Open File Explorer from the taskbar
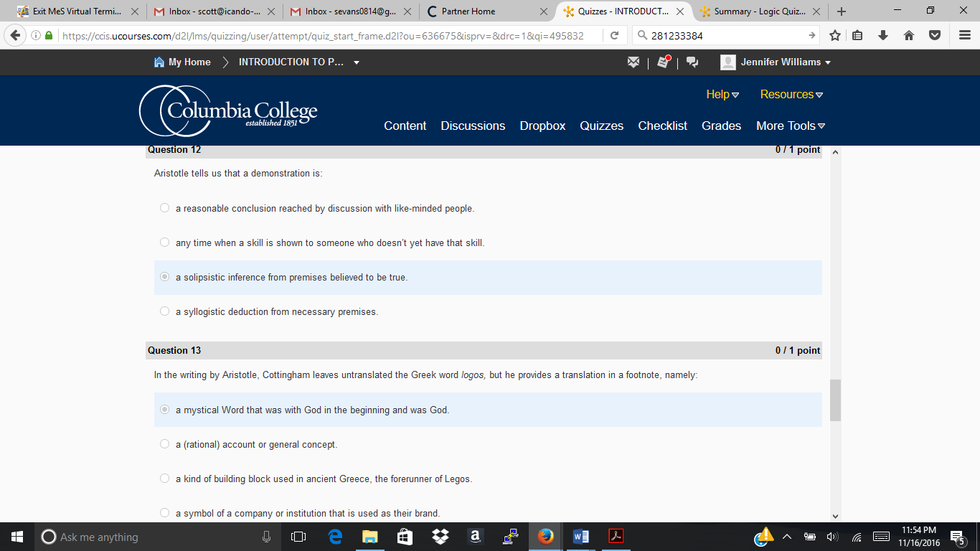 [x=370, y=537]
